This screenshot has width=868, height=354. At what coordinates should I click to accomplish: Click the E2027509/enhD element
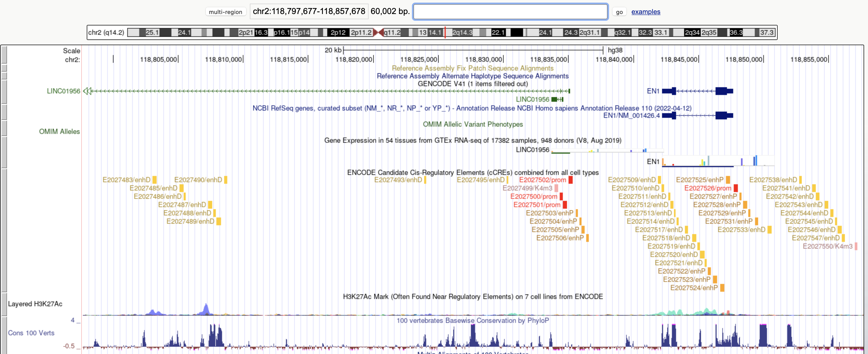659,180
